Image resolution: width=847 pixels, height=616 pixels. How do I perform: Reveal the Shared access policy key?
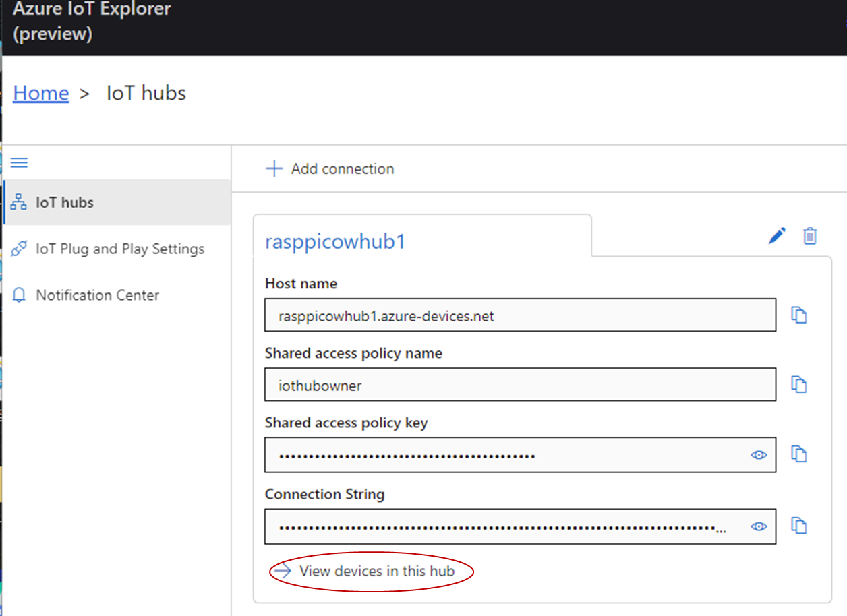[x=759, y=455]
